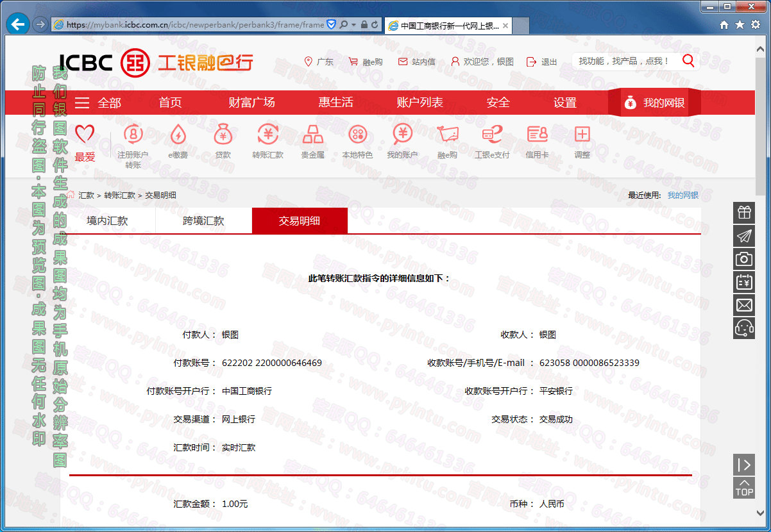Open browser Tools gear icon

(x=756, y=25)
